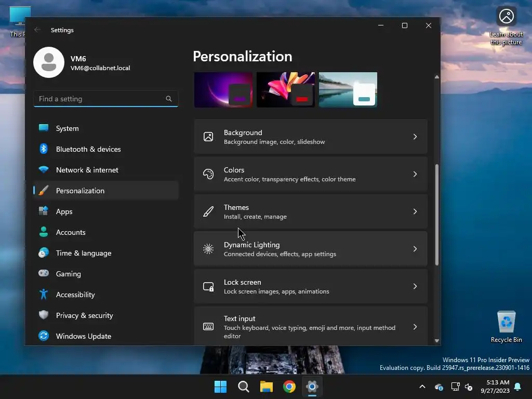Apply the colorful flower theme thumbnail

click(286, 89)
